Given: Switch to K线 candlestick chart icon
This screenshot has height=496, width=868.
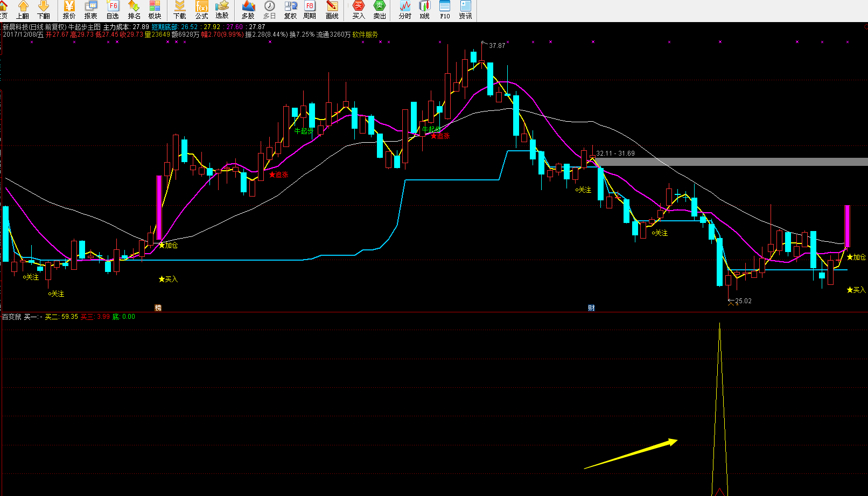Looking at the screenshot, I should 425,10.
